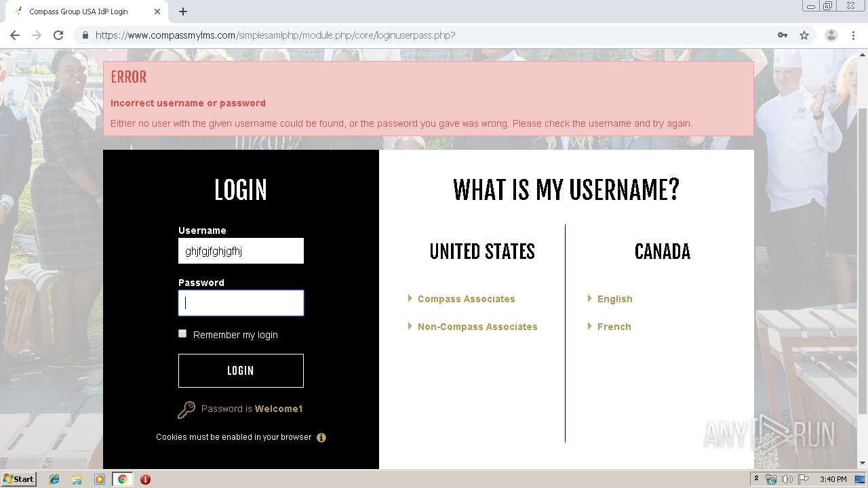868x488 pixels.
Task: Open media player taskbar icon
Action: (x=100, y=479)
